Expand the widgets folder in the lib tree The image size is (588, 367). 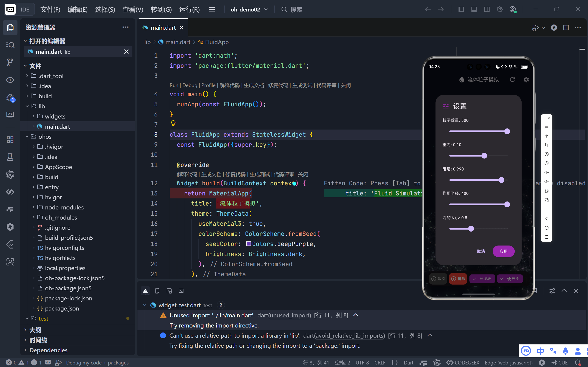55,116
